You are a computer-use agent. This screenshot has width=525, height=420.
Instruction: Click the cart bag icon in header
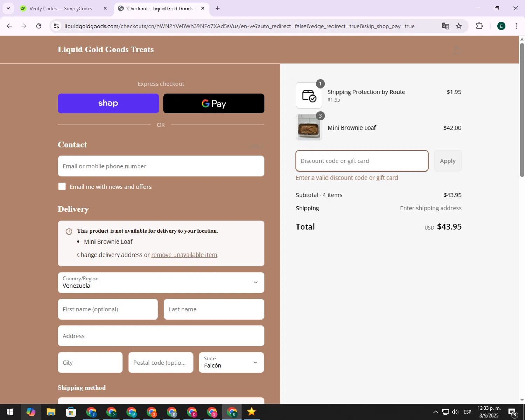coord(457,50)
